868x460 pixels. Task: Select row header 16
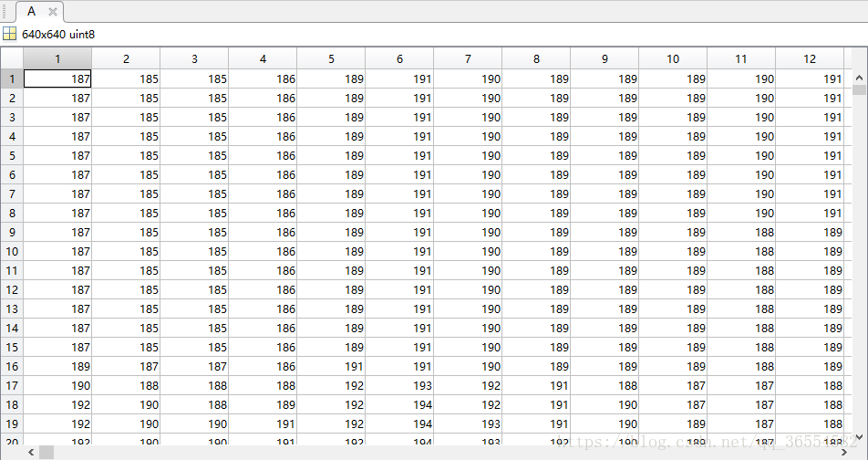click(12, 366)
